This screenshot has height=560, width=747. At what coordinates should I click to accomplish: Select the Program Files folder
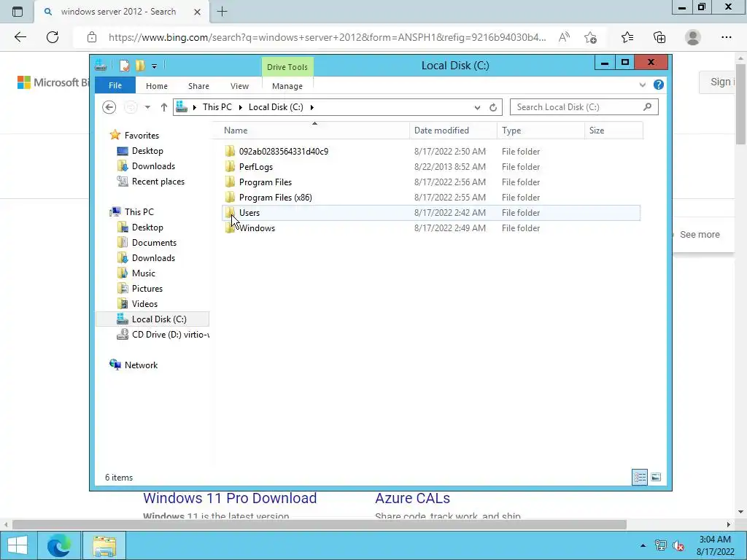click(266, 182)
